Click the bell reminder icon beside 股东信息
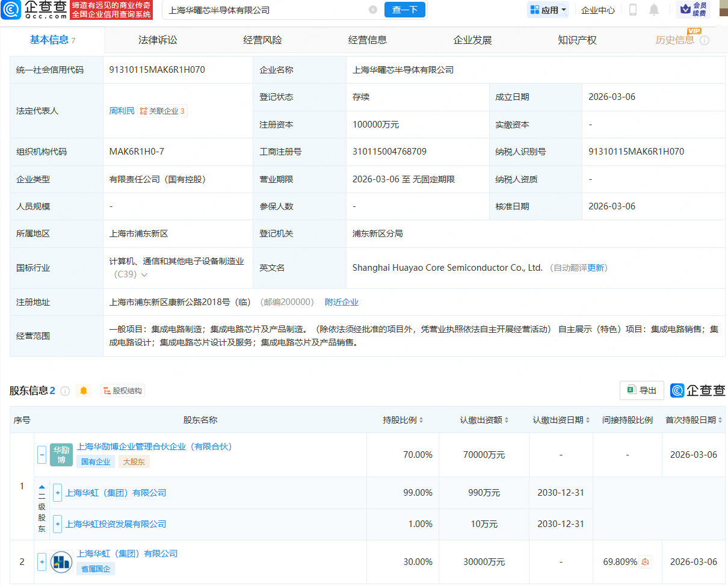 tap(83, 390)
